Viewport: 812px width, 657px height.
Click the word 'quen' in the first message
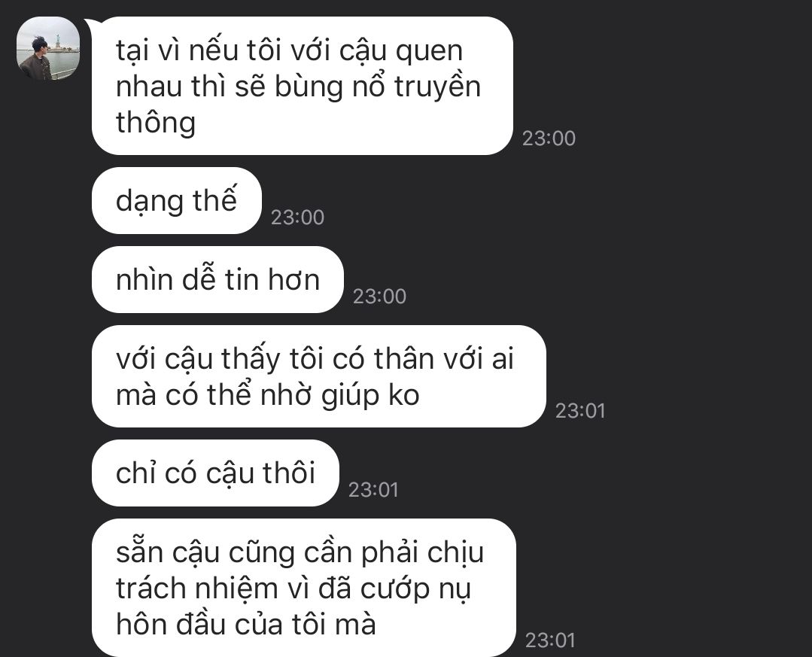429,51
